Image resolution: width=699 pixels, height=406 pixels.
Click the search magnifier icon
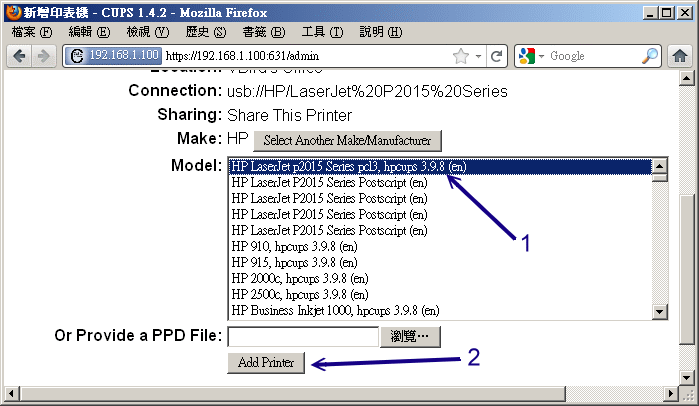(649, 56)
